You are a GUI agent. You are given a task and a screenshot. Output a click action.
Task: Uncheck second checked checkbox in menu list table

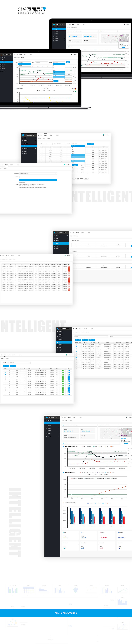(x=5, y=374)
